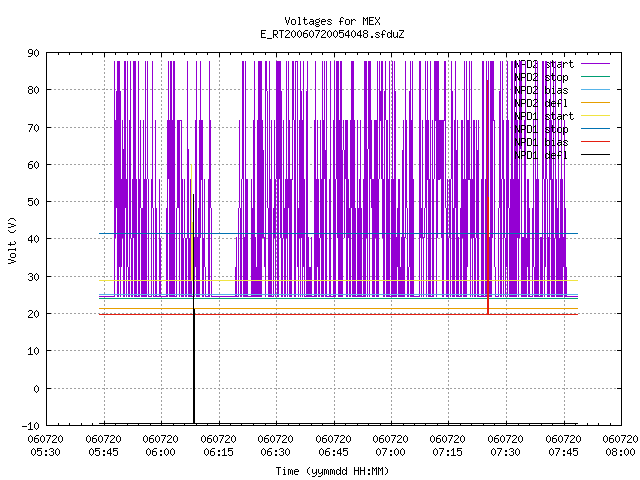Click the x-axis time label 07:30
Viewport: 640px width, 480px height.
506,452
